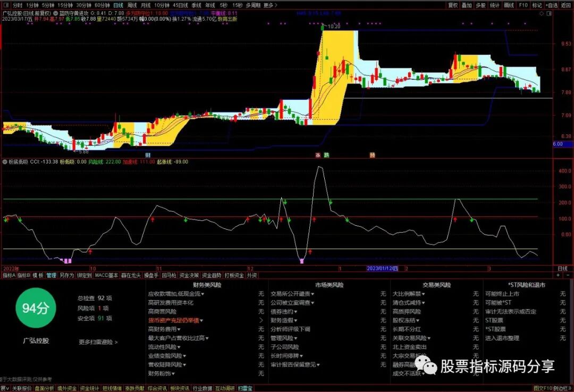The height and width of the screenshot is (392, 574).
Task: Click the 复权 button
Action: (x=453, y=5)
